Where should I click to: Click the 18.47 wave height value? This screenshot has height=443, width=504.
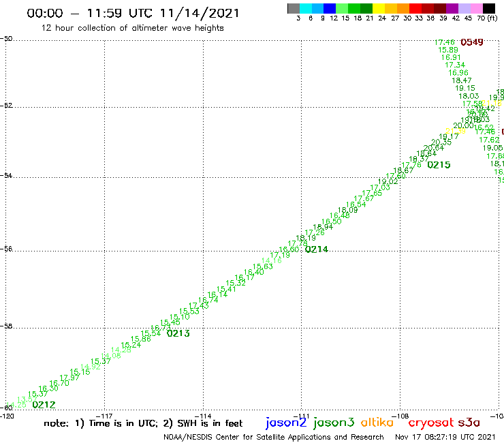tap(462, 80)
